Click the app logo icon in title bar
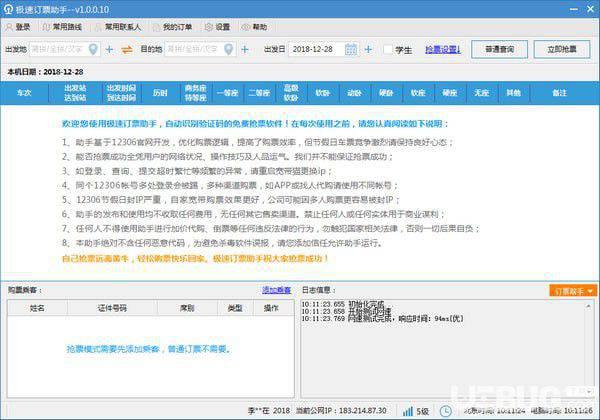Screen dimensions: 600x420 8,9
